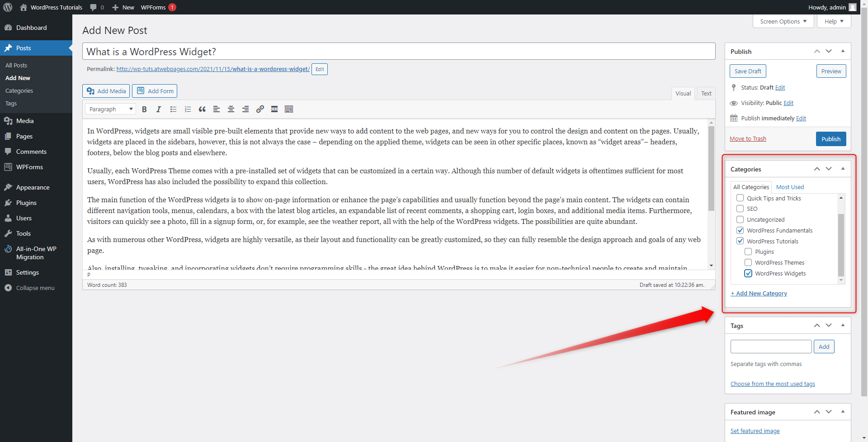Move the Publish box down
The width and height of the screenshot is (868, 442).
pos(829,51)
